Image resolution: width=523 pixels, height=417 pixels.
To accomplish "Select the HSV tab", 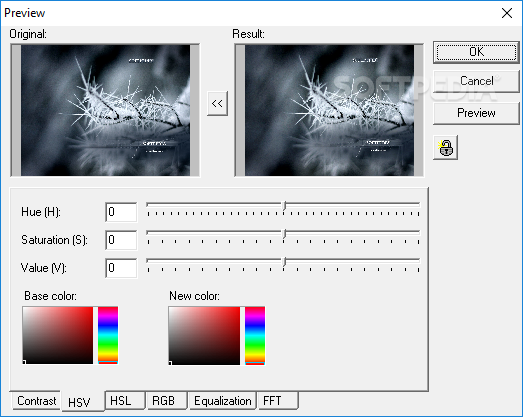I will [x=83, y=402].
